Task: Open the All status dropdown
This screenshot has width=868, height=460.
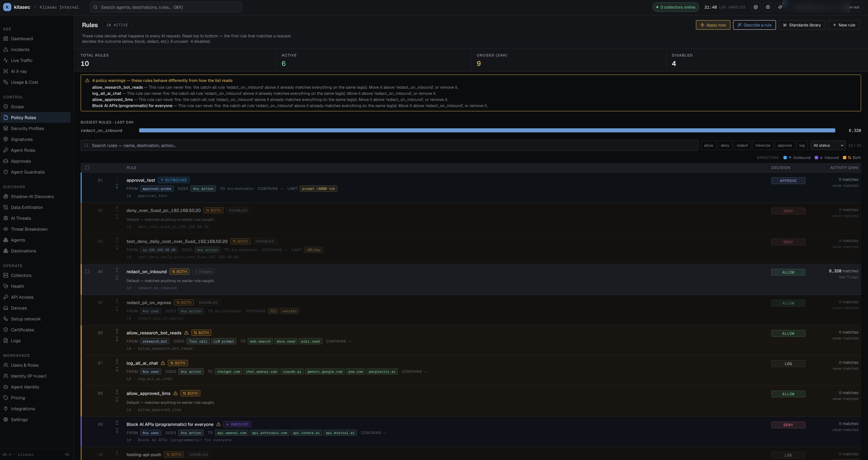Action: 828,145
